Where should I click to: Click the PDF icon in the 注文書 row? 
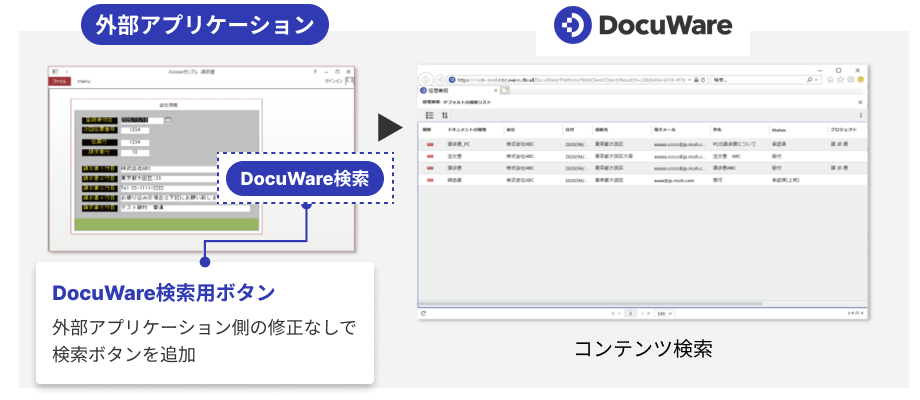430,157
